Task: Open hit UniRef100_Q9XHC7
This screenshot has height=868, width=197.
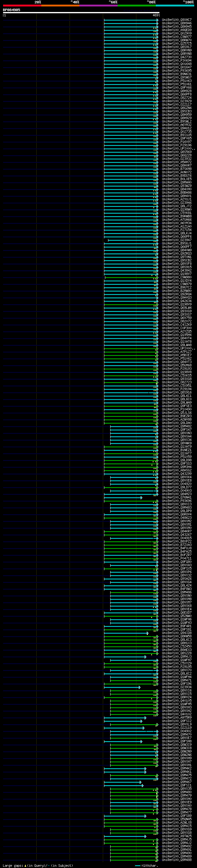Action: click(177, 20)
